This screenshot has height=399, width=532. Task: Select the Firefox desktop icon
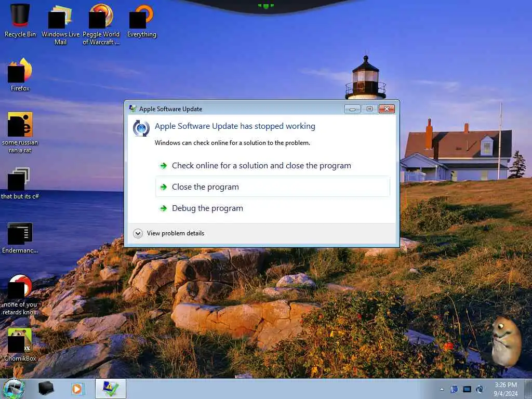[x=20, y=75]
